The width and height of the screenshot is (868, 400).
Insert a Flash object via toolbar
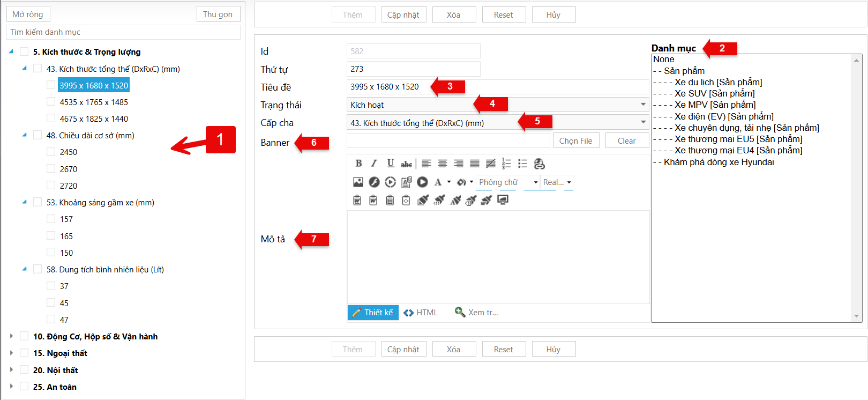(x=374, y=182)
